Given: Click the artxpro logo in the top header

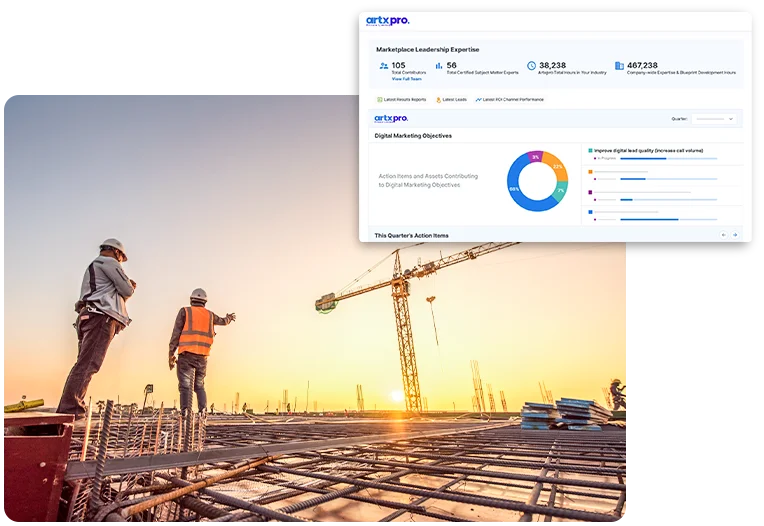Looking at the screenshot, I should coord(386,21).
